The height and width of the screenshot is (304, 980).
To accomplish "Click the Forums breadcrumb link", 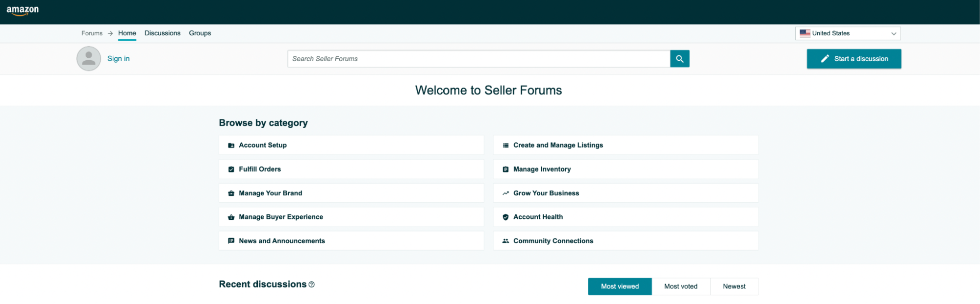I will tap(92, 33).
